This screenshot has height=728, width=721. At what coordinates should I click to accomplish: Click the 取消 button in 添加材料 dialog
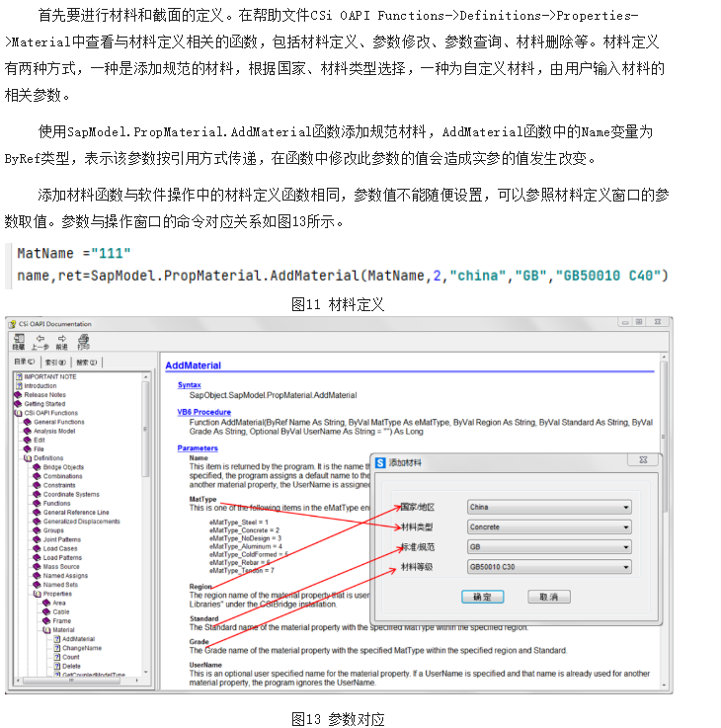tap(548, 597)
